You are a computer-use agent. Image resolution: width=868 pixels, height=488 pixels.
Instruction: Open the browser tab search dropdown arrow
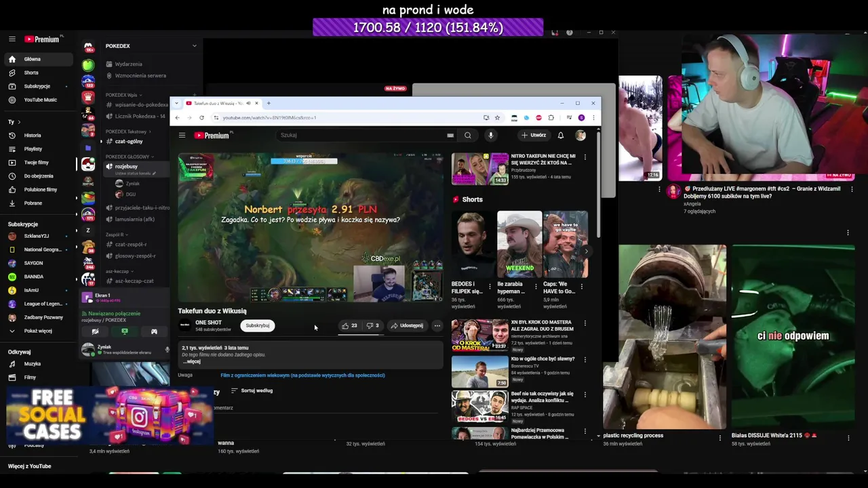click(177, 104)
